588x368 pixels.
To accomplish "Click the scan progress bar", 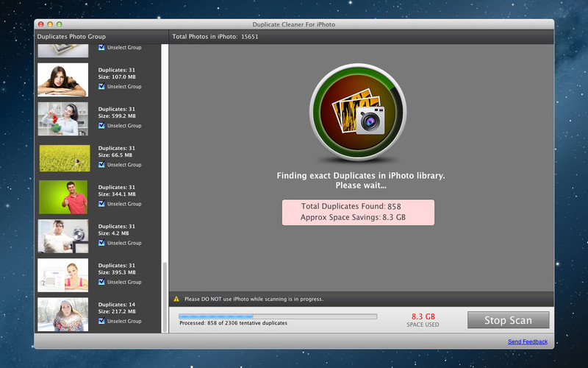I will [x=277, y=316].
